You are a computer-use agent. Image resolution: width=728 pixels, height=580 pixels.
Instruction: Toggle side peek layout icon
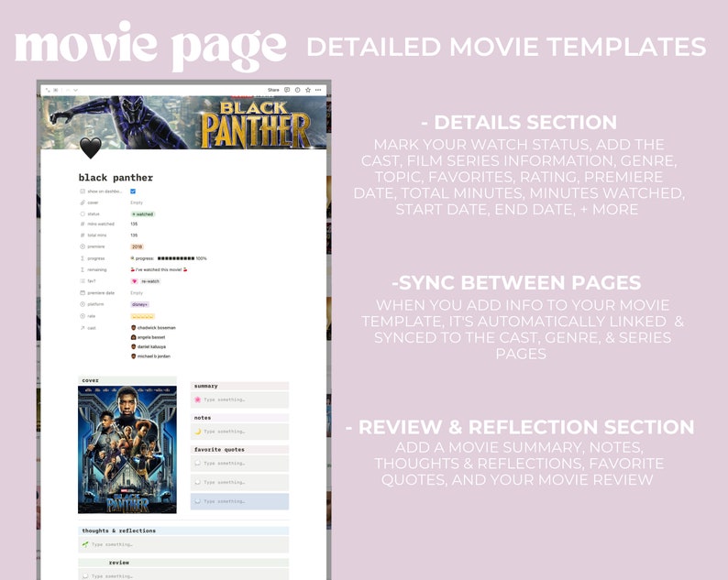tap(56, 90)
